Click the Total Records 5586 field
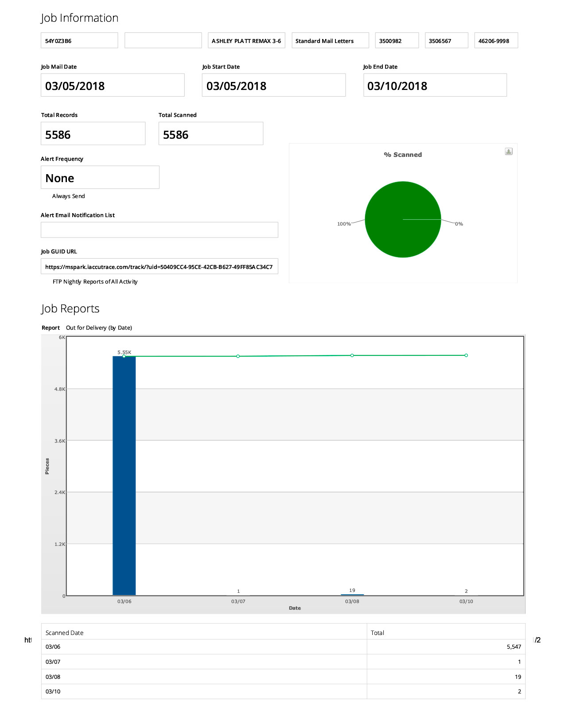Image resolution: width=565 pixels, height=728 pixels. [x=93, y=134]
